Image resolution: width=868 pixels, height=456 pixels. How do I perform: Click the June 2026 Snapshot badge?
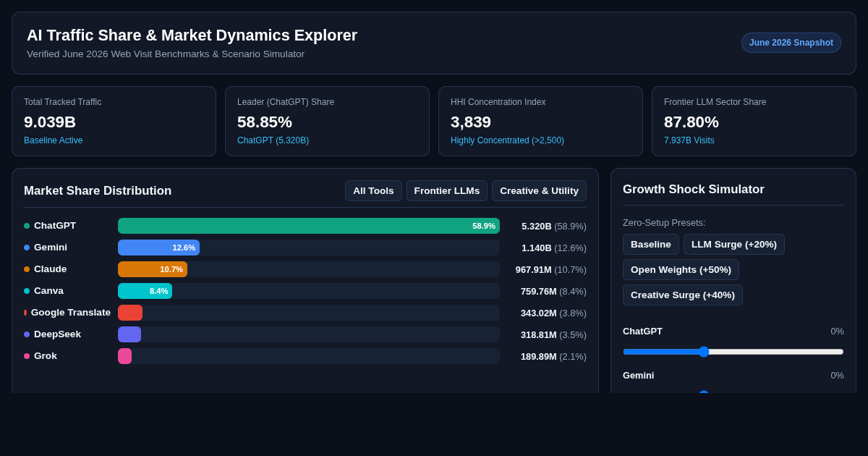click(791, 43)
